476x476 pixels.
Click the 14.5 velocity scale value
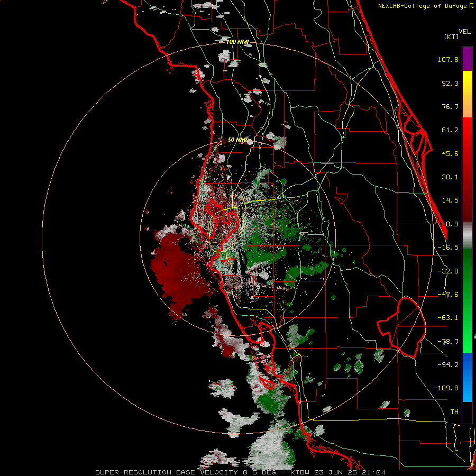450,200
